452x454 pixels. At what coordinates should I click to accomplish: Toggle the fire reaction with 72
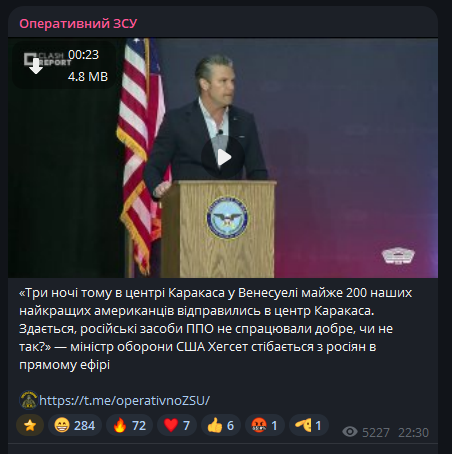[129, 425]
